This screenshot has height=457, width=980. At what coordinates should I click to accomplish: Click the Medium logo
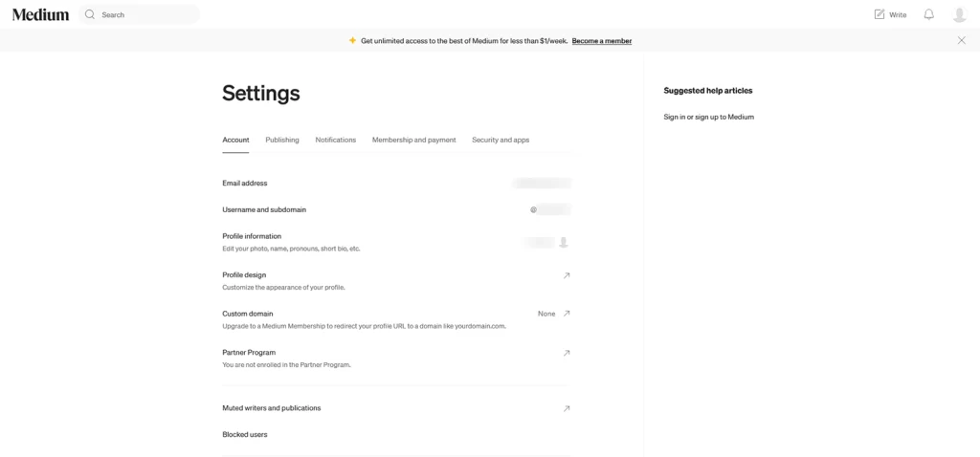[40, 14]
